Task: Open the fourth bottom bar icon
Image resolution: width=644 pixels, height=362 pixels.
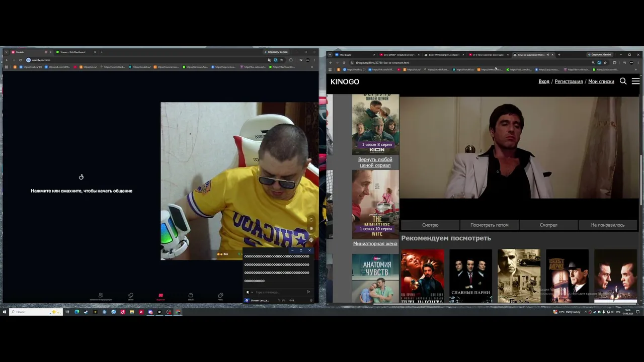Action: [x=191, y=297]
